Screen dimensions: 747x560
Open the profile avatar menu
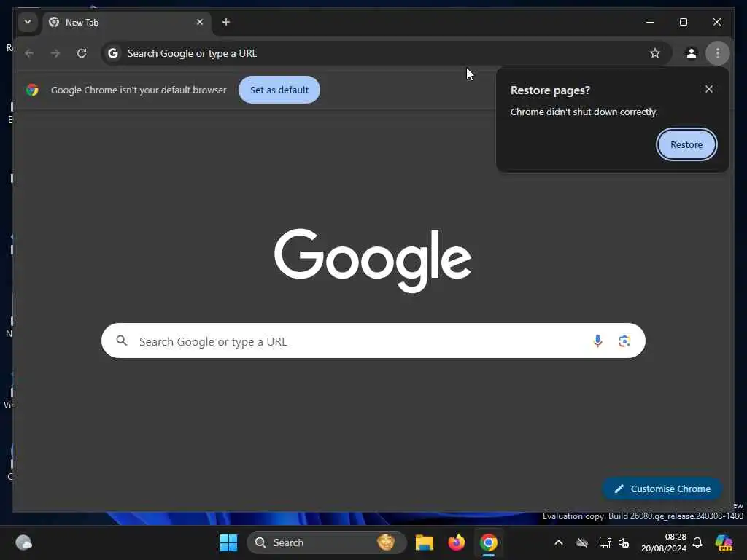(692, 53)
